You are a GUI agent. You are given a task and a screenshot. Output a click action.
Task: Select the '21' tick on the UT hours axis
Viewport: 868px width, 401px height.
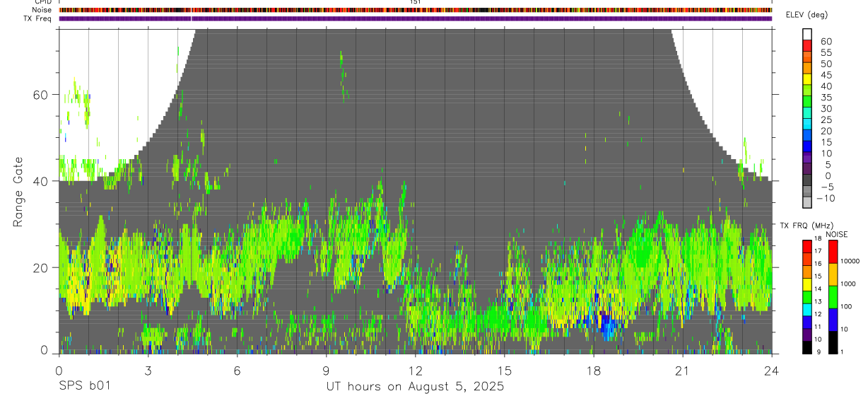(683, 370)
